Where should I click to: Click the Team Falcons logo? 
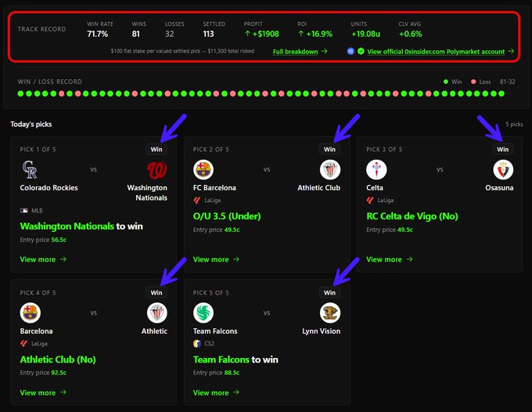point(203,313)
